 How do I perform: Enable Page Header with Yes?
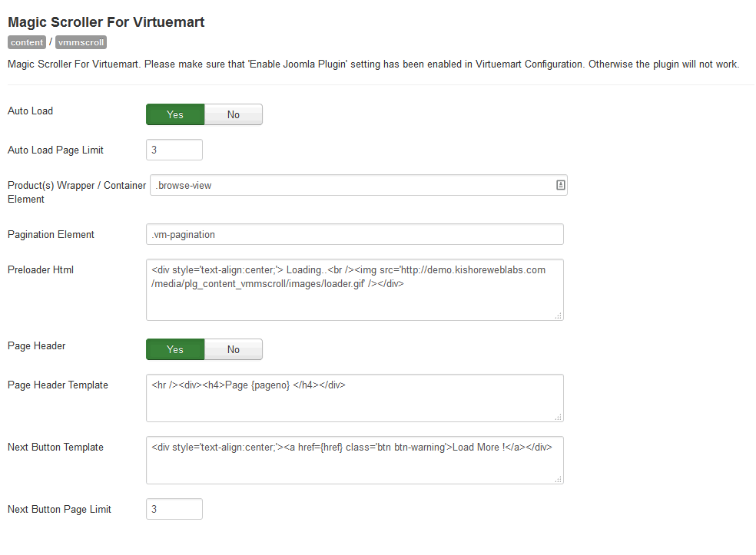click(175, 349)
